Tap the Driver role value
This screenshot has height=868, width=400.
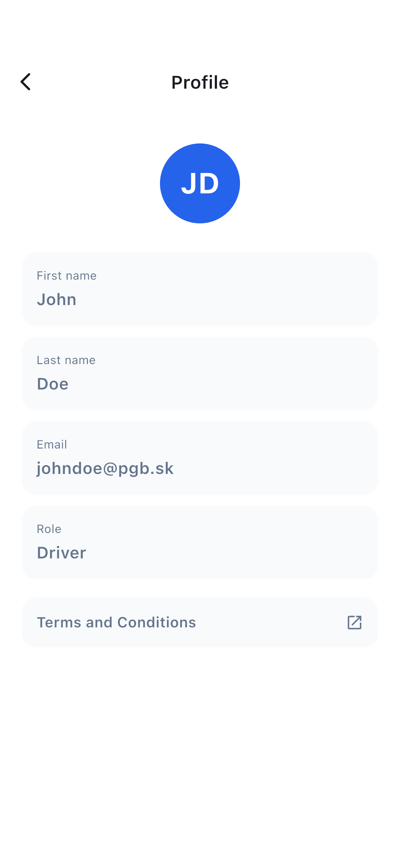point(62,553)
